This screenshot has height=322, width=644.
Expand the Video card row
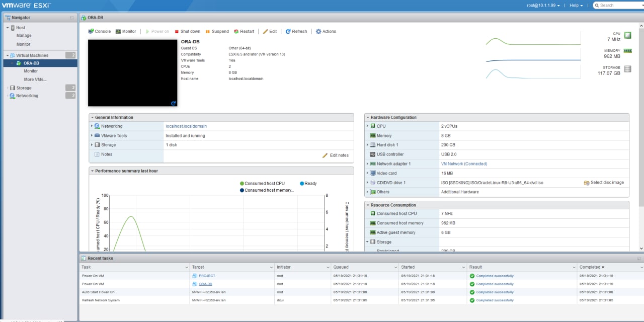click(367, 173)
